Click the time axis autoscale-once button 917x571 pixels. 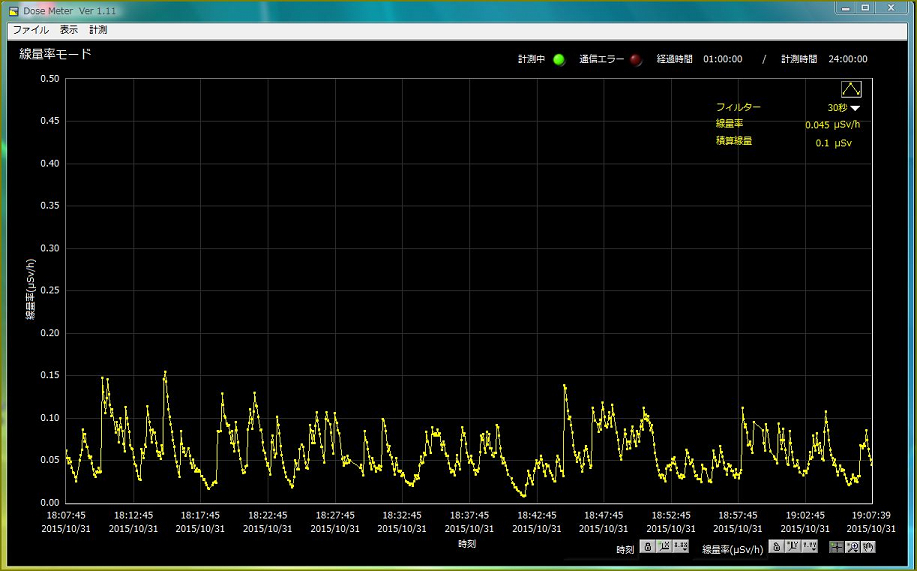point(664,547)
